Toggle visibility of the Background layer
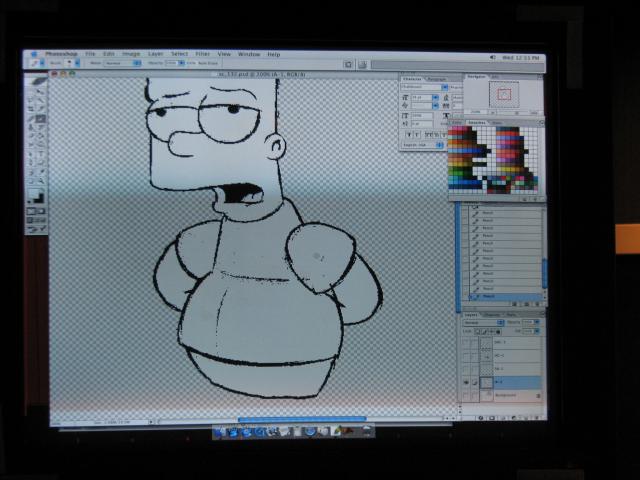Image resolution: width=640 pixels, height=480 pixels. (468, 396)
